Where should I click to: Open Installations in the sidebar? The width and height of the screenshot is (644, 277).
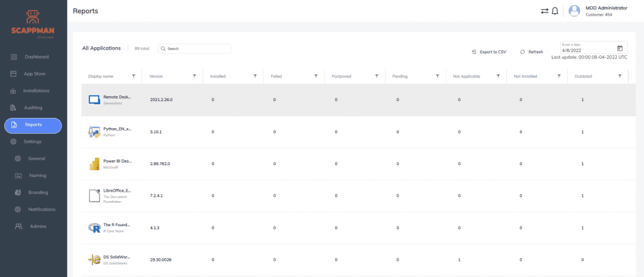pos(36,90)
